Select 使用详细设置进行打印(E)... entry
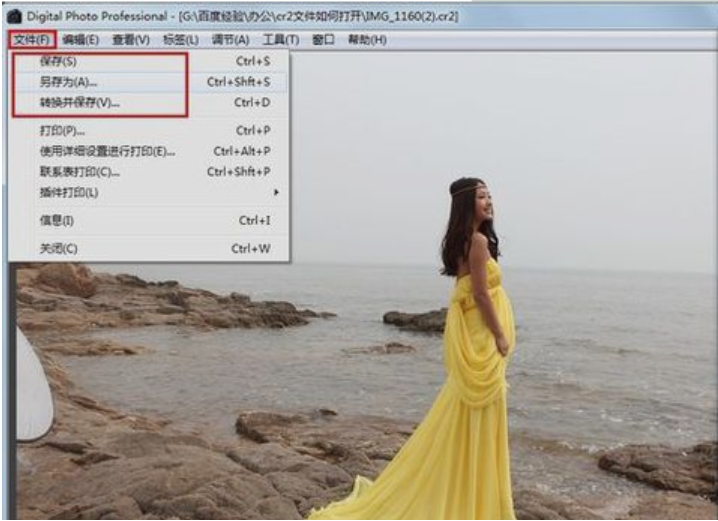The width and height of the screenshot is (718, 521). pos(149,152)
